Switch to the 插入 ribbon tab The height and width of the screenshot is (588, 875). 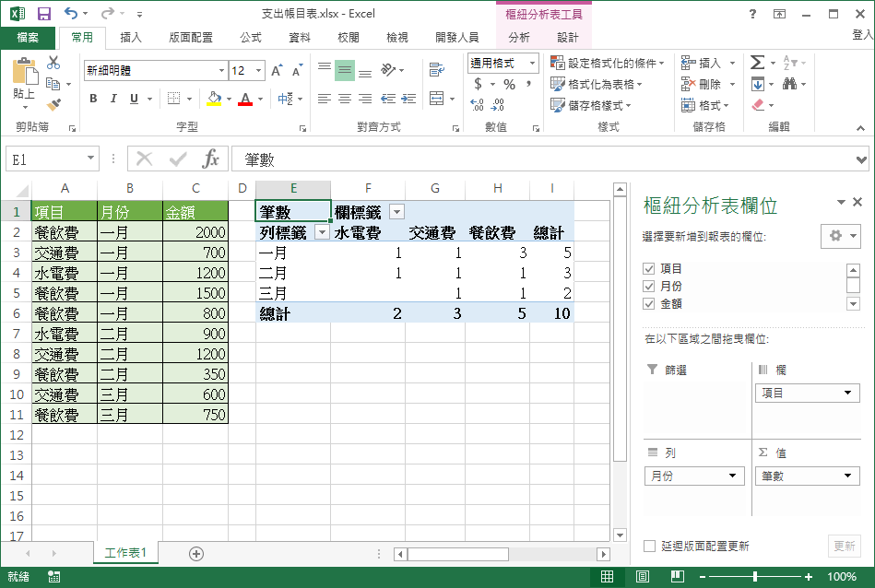click(131, 38)
